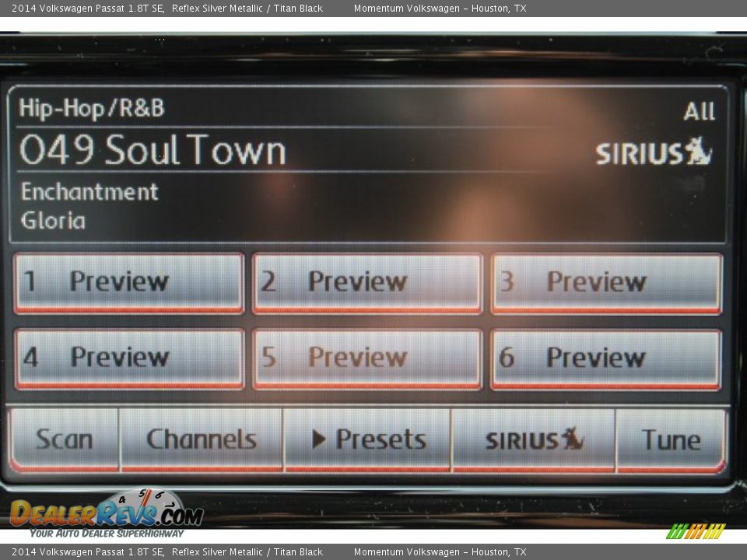Tap the Enchantment artist line
The height and width of the screenshot is (560, 747).
pyautogui.click(x=89, y=191)
